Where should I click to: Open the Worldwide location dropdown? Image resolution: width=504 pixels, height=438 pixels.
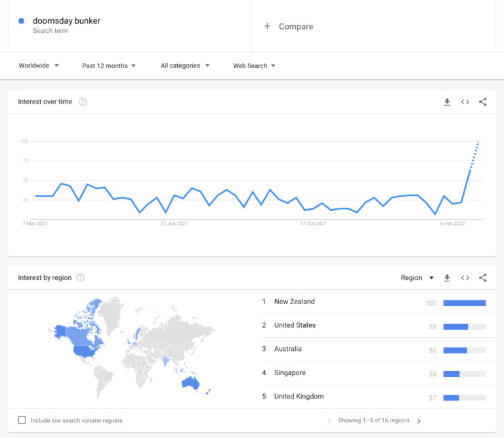[x=39, y=66]
